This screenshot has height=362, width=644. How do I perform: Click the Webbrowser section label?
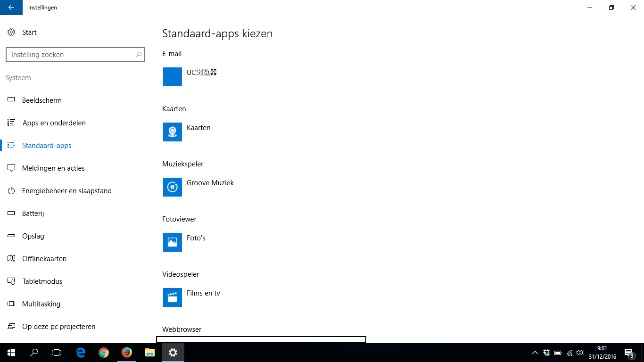click(x=182, y=329)
